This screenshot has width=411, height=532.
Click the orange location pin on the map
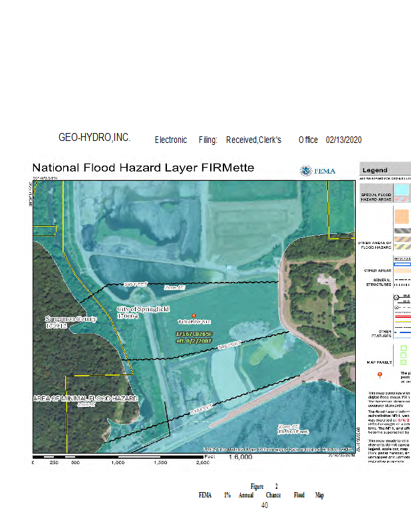click(194, 315)
